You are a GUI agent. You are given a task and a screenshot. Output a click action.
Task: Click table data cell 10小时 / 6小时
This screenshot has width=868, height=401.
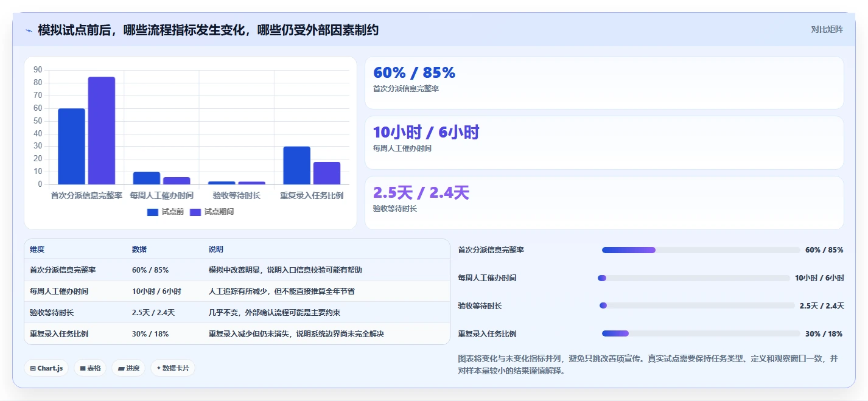click(x=156, y=291)
